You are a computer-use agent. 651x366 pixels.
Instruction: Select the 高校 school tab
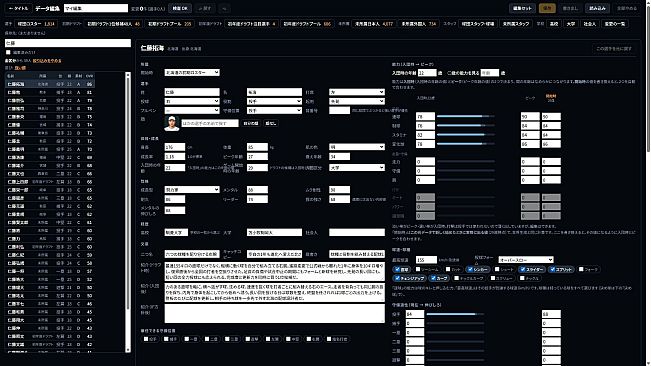point(554,24)
